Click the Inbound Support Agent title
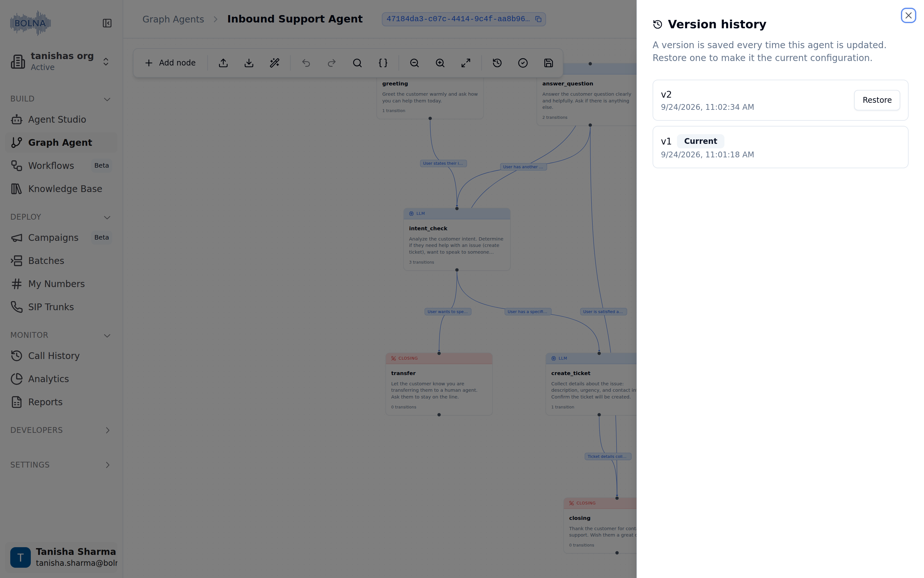Image resolution: width=924 pixels, height=578 pixels. point(295,19)
